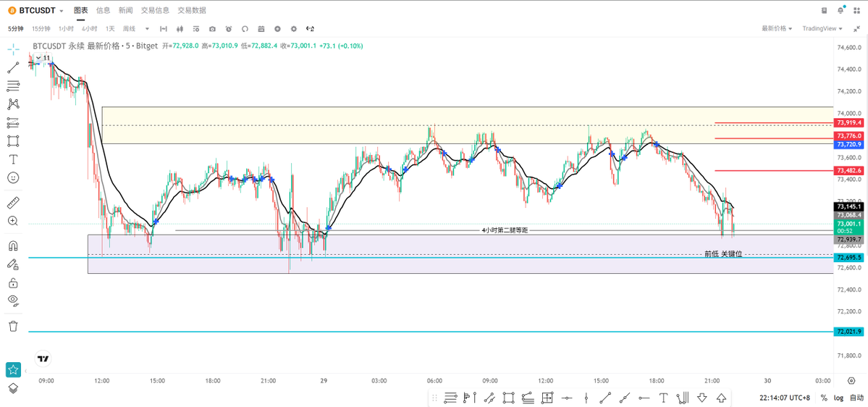Click the chart sync arrows icon

pos(310,29)
